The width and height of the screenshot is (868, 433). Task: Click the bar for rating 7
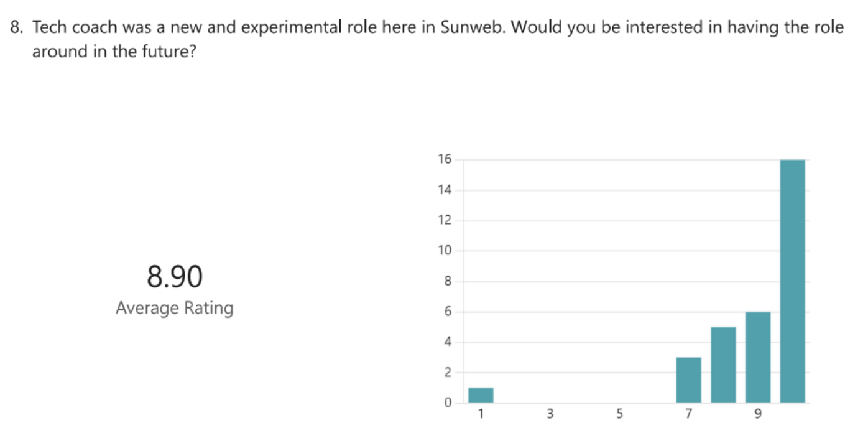(x=688, y=380)
